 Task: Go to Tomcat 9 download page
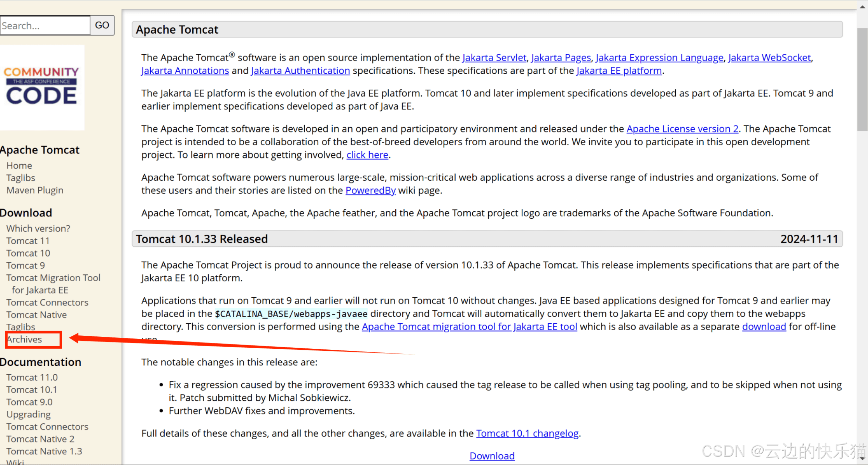pyautogui.click(x=26, y=266)
